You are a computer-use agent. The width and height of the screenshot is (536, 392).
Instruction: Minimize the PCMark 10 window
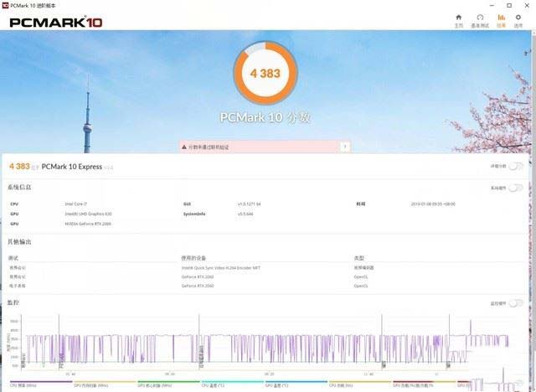492,6
